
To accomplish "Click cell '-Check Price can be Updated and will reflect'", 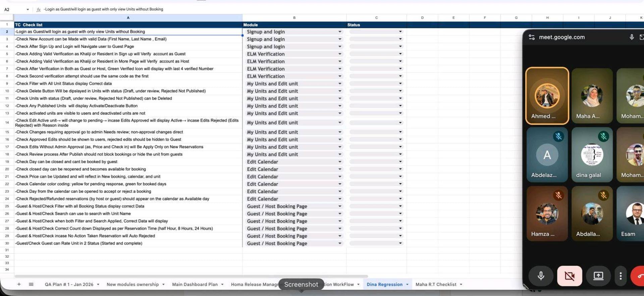I will 128,177.
